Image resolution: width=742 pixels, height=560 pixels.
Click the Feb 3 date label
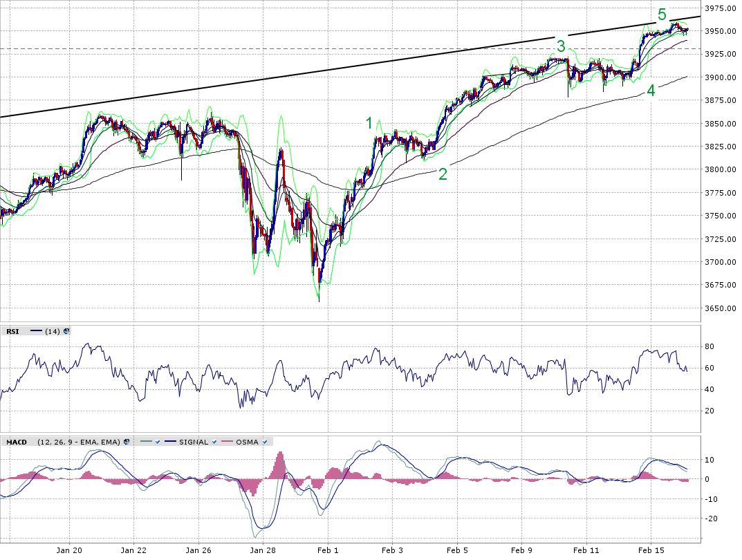coord(392,550)
